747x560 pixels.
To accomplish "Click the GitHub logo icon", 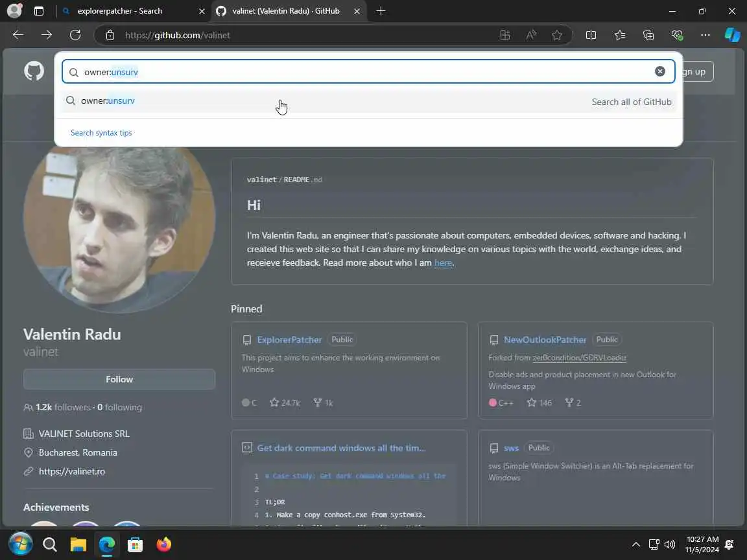I will 34,71.
